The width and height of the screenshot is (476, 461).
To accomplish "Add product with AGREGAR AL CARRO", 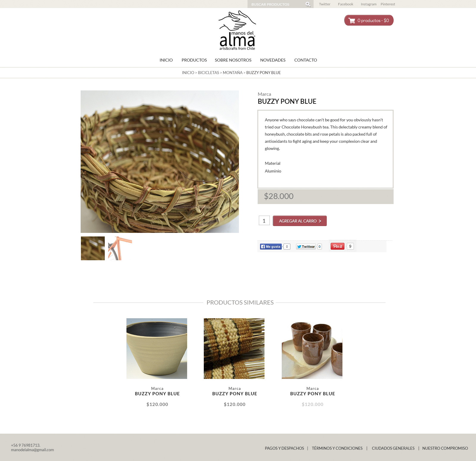I will pos(300,221).
